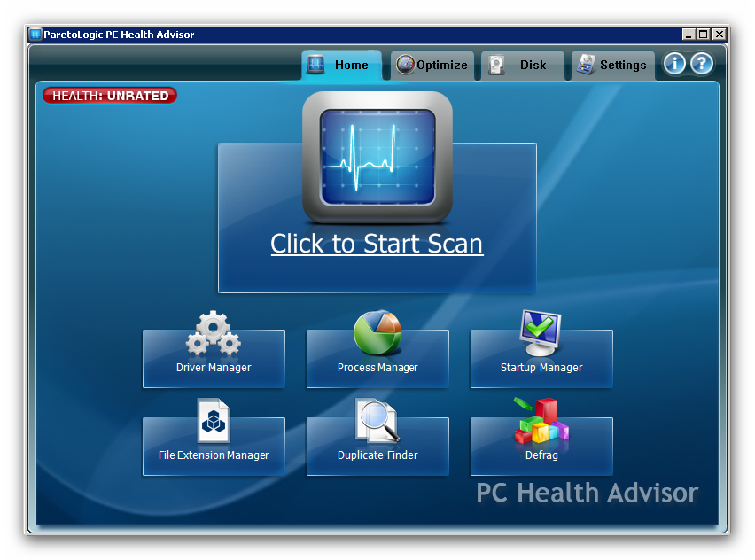Click the Disk tab hard drive icon
Viewport: 755px width, 560px height.
pos(496,65)
